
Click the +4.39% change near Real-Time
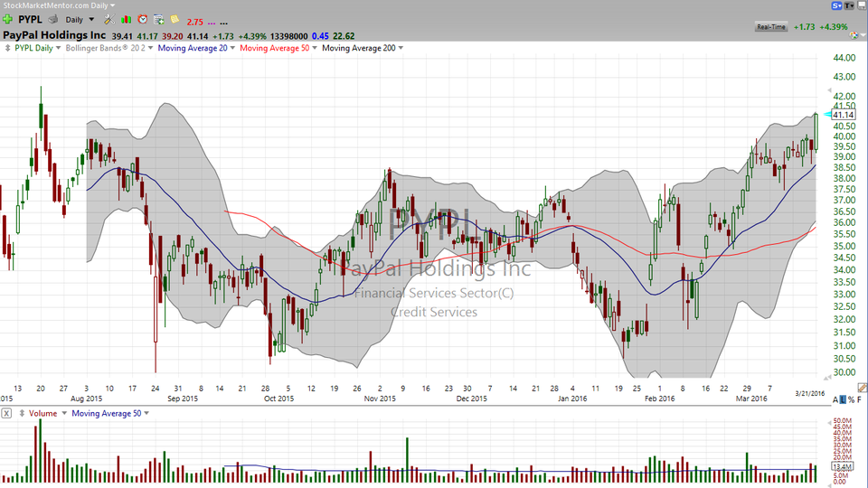click(x=833, y=26)
